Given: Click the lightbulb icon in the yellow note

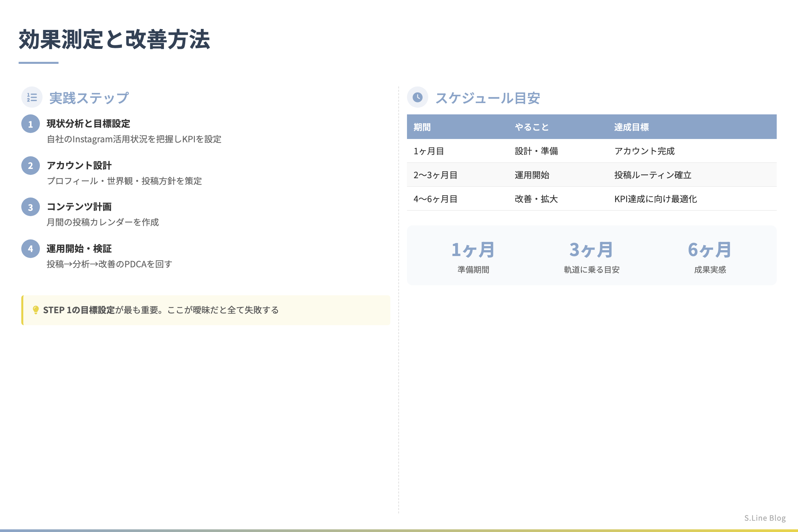Looking at the screenshot, I should [x=36, y=310].
